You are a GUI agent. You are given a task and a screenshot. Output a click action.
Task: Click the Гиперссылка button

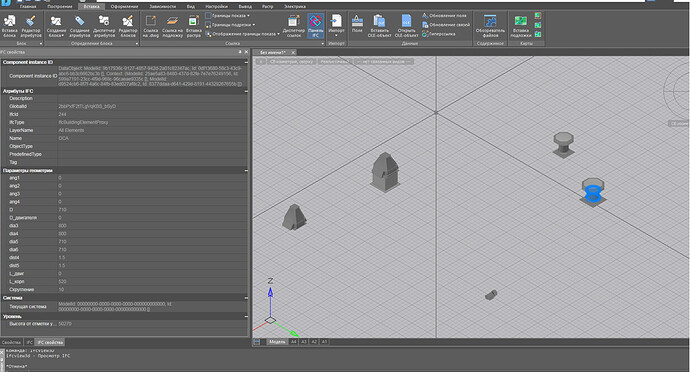click(x=439, y=34)
